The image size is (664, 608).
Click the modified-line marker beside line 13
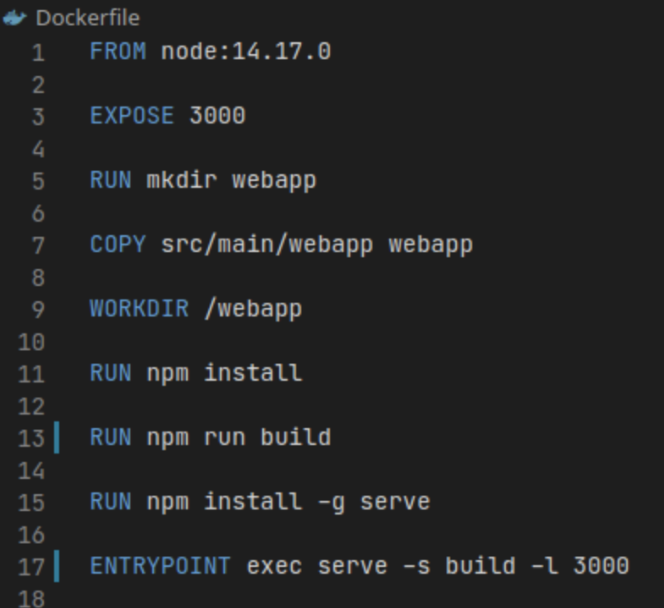tap(56, 437)
